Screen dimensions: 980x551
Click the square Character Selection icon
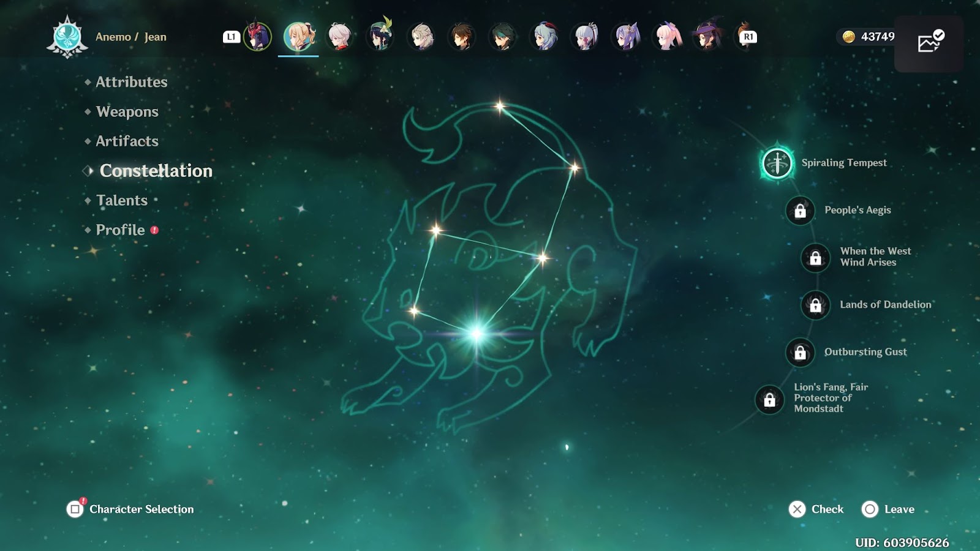pyautogui.click(x=75, y=509)
